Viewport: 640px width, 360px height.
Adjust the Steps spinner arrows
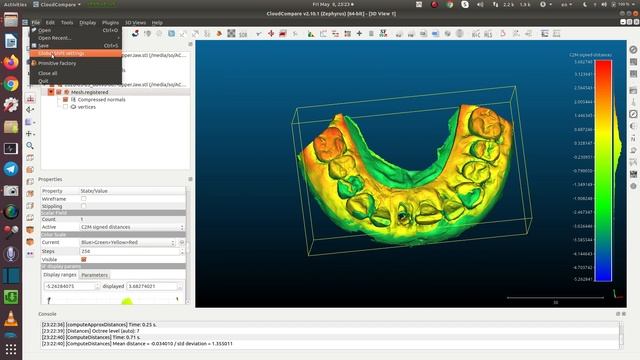click(182, 251)
